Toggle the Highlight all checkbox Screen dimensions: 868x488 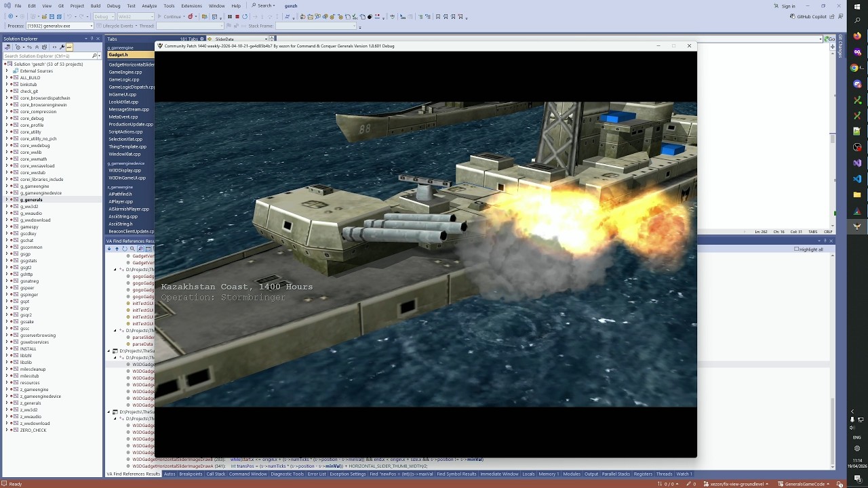pos(797,249)
